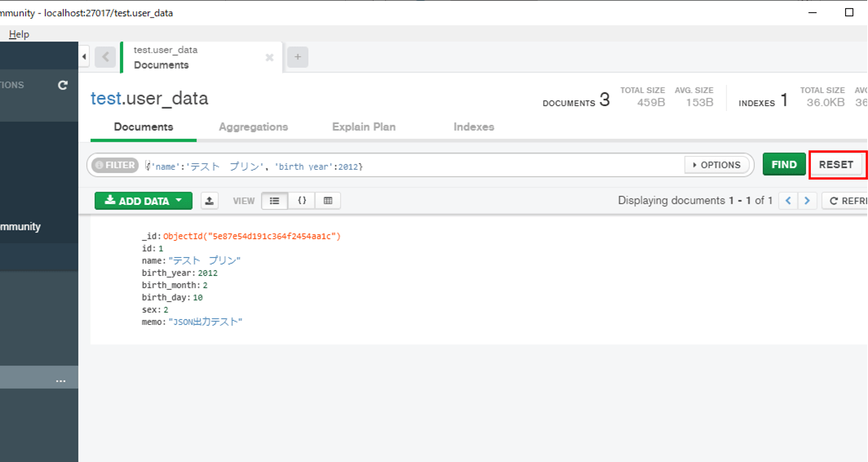Click the _id ObjectId value
This screenshot has width=868, height=462.
(x=252, y=237)
